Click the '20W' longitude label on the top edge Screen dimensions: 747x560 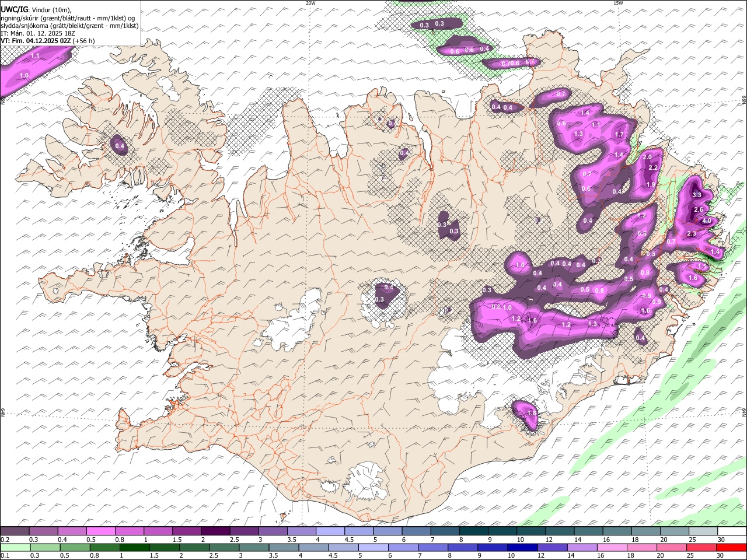pyautogui.click(x=310, y=3)
